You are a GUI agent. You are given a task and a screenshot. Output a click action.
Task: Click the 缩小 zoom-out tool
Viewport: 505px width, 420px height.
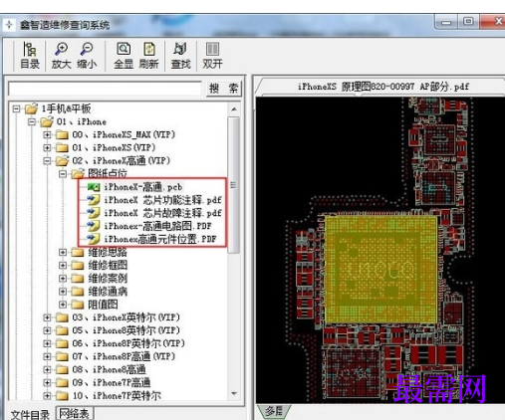pos(87,56)
